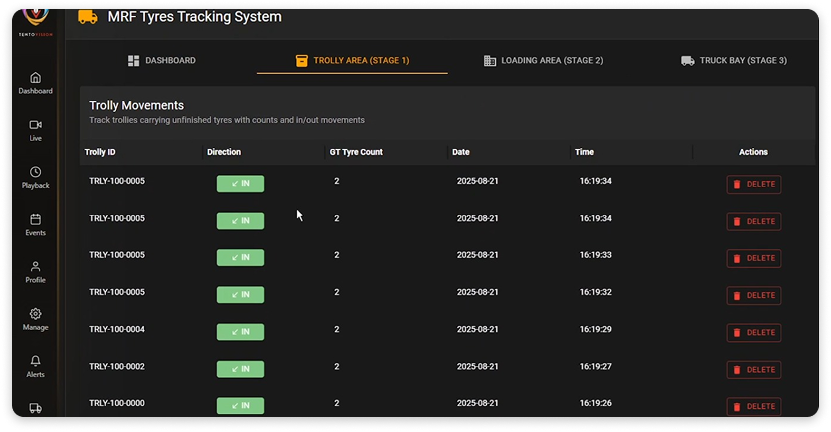Delete the TRLY-100-0004 entry
This screenshot has height=432, width=831.
coord(753,332)
